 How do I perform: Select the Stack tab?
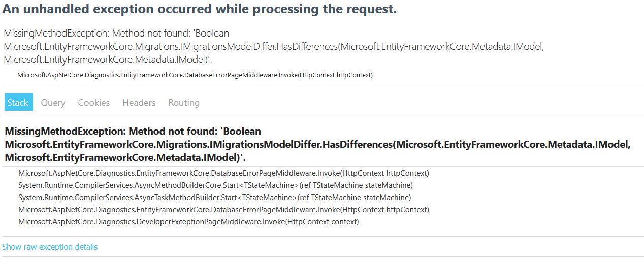(x=18, y=103)
